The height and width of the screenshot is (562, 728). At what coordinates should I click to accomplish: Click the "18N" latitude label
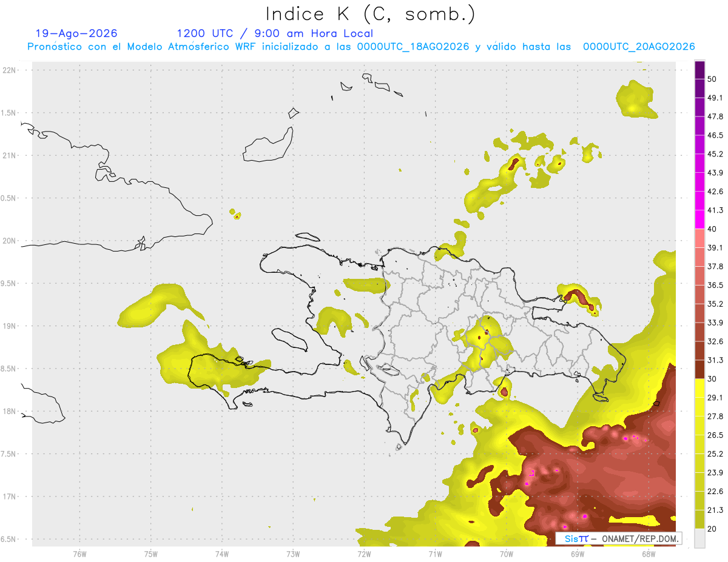click(x=9, y=412)
